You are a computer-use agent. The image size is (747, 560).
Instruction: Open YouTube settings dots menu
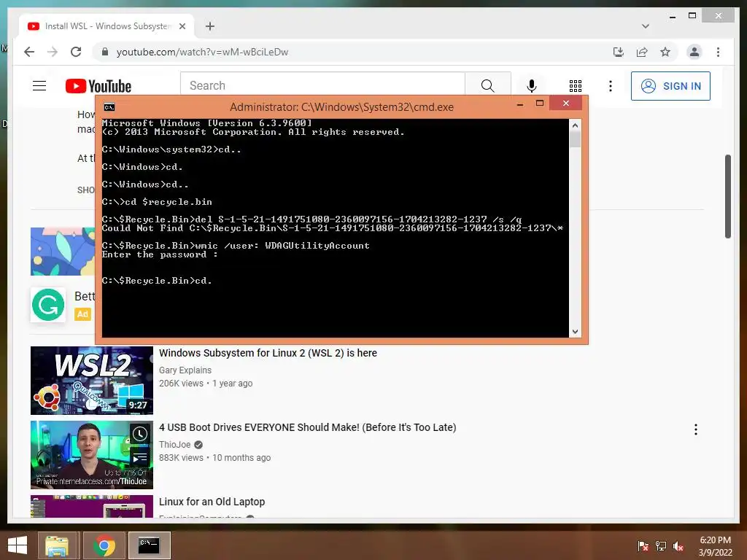click(x=611, y=86)
